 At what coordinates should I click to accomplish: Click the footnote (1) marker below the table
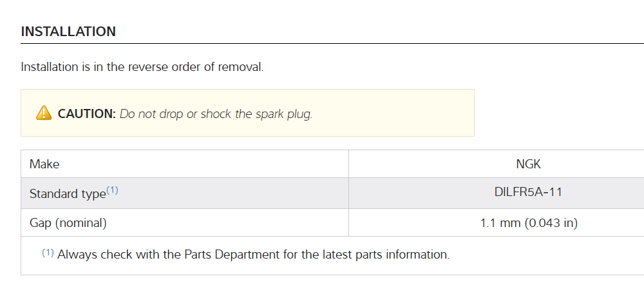pos(48,253)
